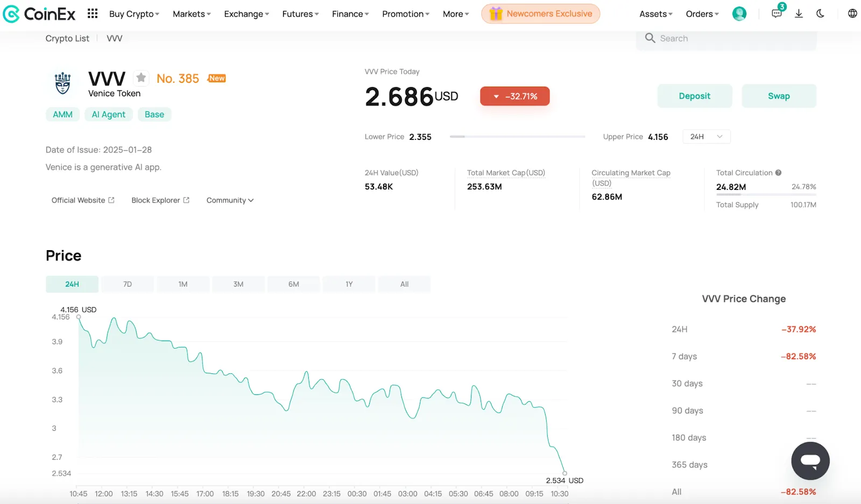Click the Swap button

tap(779, 96)
